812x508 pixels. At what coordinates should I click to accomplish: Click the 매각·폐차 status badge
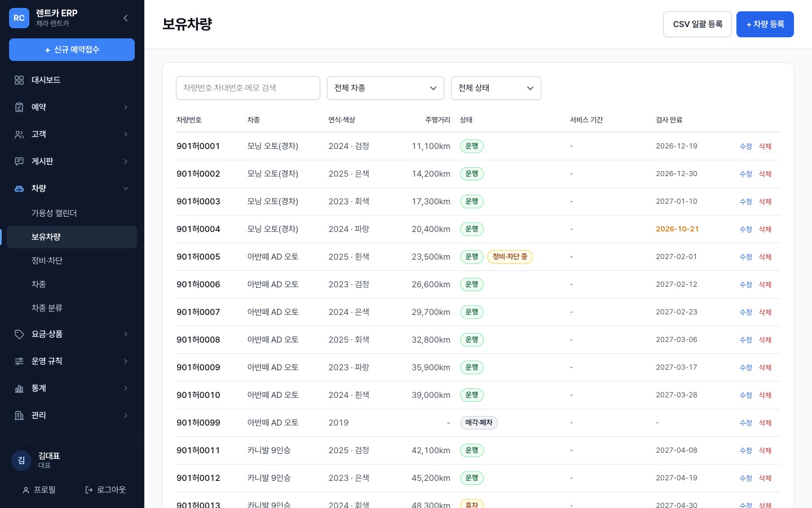[x=479, y=423]
